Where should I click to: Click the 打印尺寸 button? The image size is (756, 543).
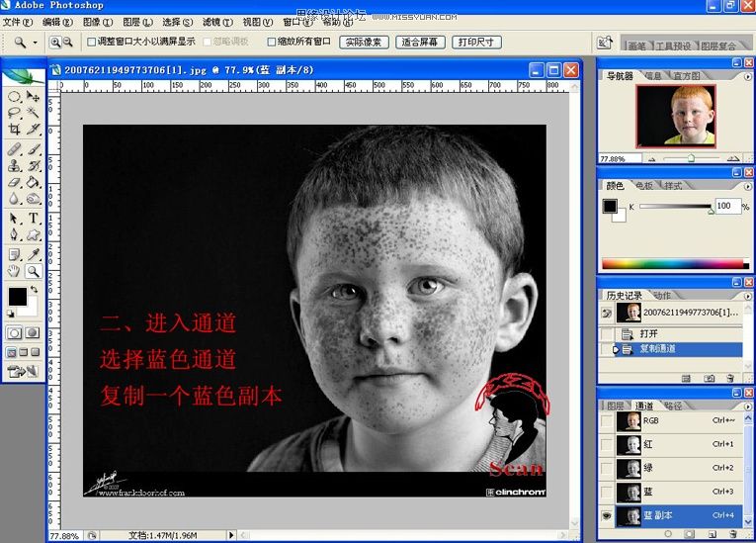click(476, 43)
